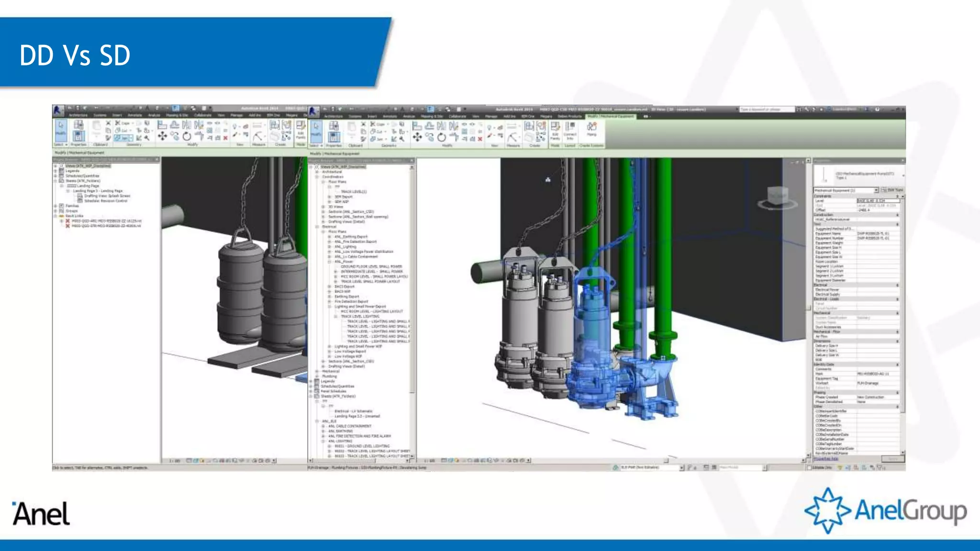Select the Rotate tool in ribbon
The image size is (980, 551).
[441, 137]
